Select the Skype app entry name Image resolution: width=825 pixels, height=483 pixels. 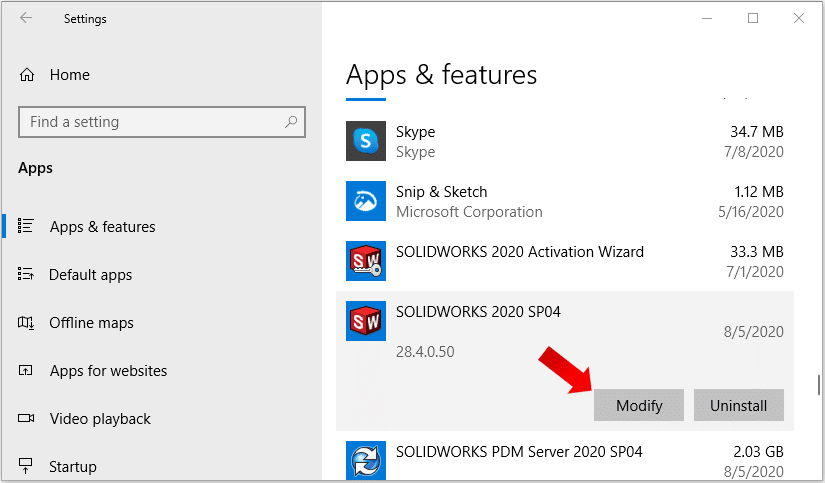[x=416, y=132]
